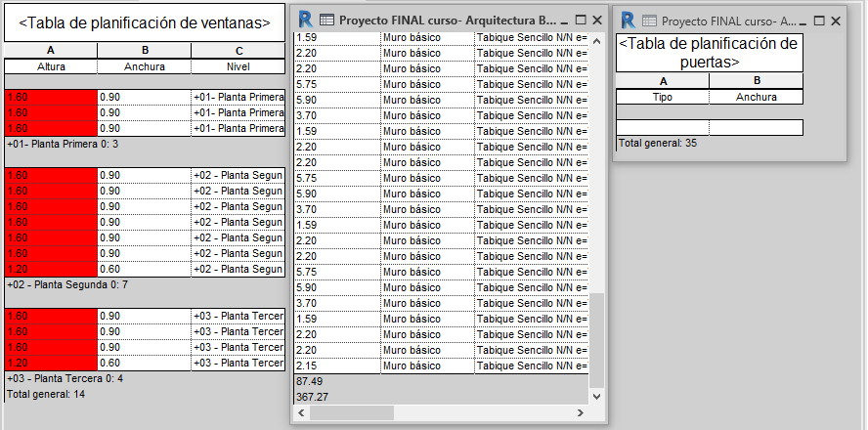Select the Altura column header in windows schedule
The image size is (868, 430).
click(x=51, y=66)
